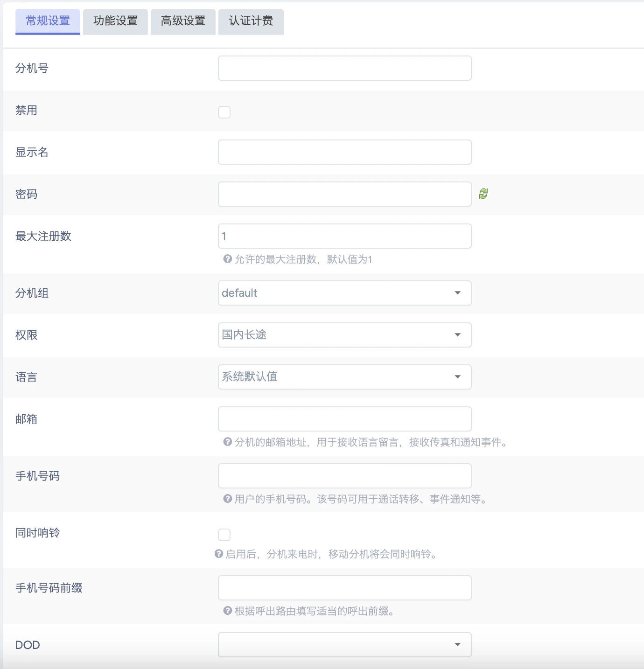
Task: Open the 认证计费 tab
Action: (251, 21)
